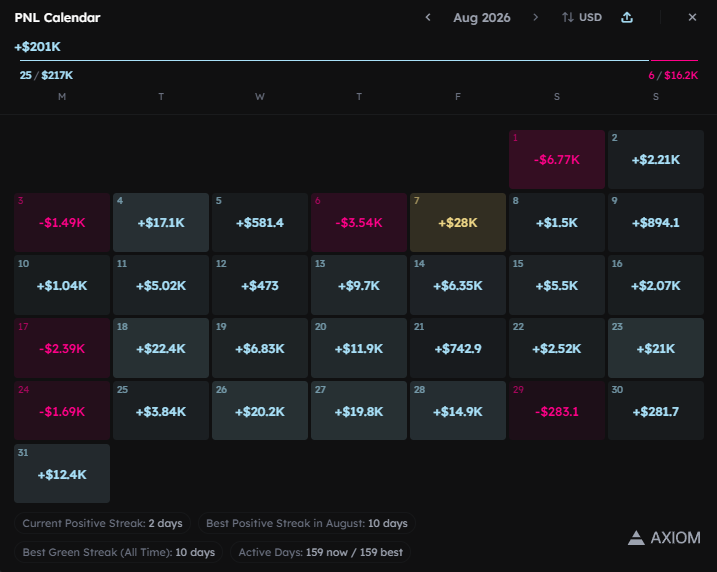
Task: Select day 22 cell with +$2.52K
Action: 557,348
